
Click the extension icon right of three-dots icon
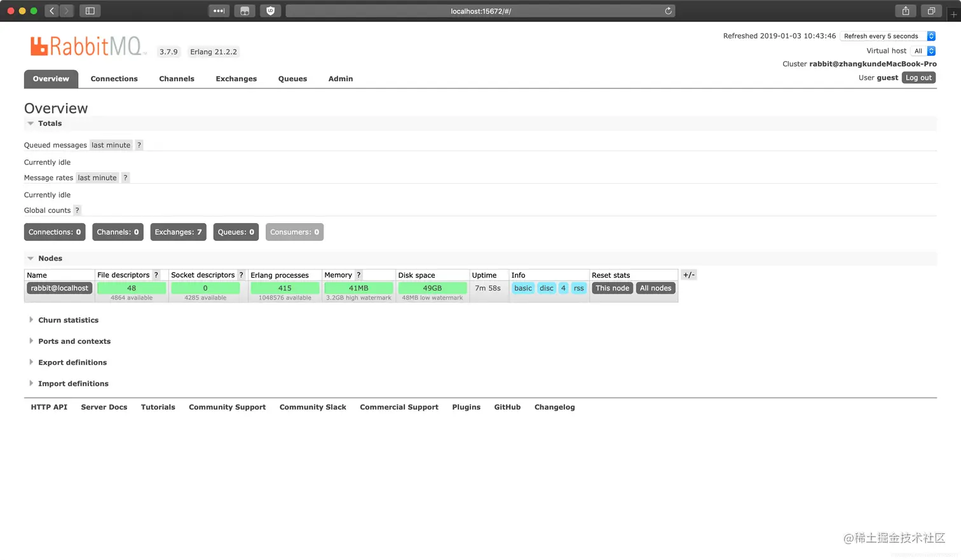point(245,11)
